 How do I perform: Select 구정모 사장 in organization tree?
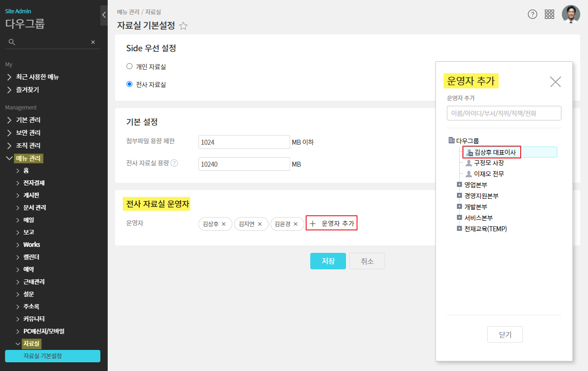coord(489,163)
